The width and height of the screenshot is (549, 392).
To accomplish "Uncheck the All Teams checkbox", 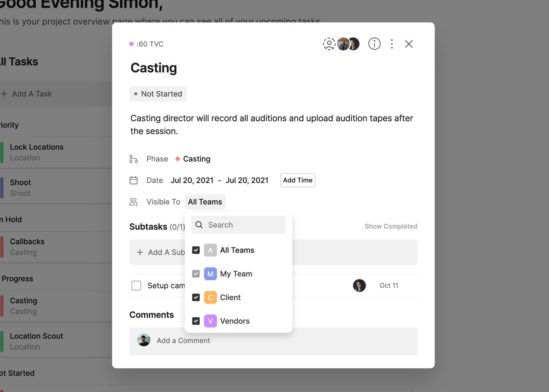I will coord(196,250).
